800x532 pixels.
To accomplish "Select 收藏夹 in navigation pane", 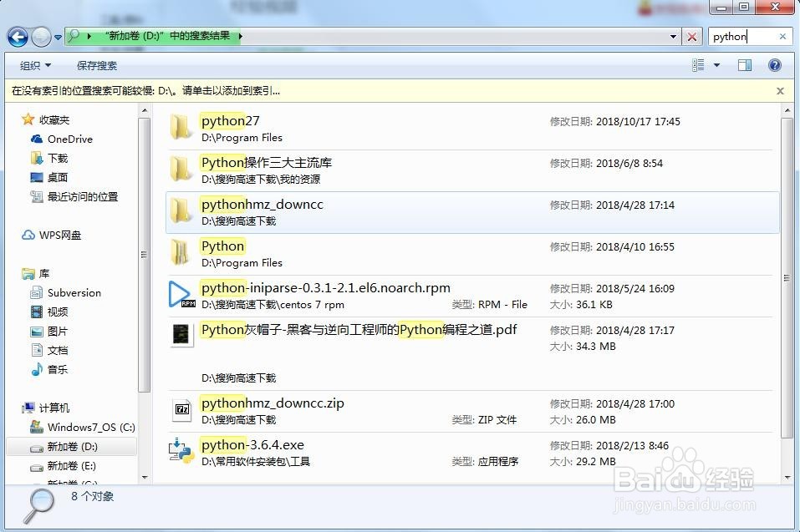I will (x=46, y=119).
